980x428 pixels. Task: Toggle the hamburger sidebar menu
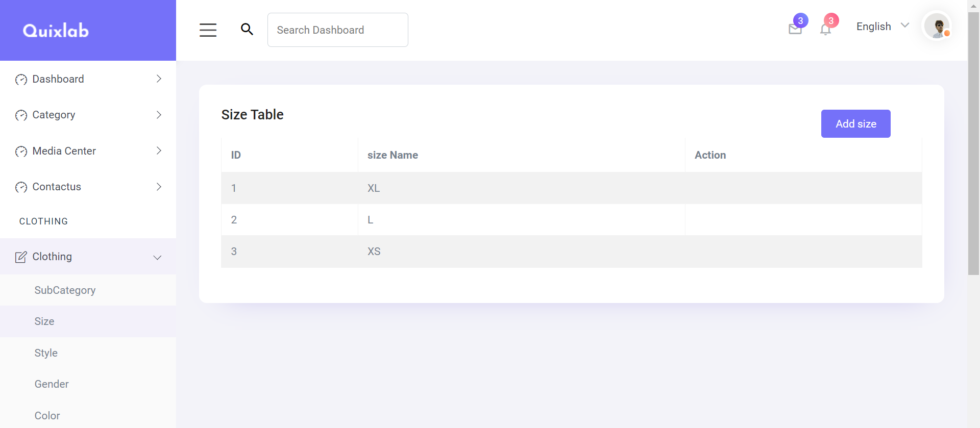[208, 30]
